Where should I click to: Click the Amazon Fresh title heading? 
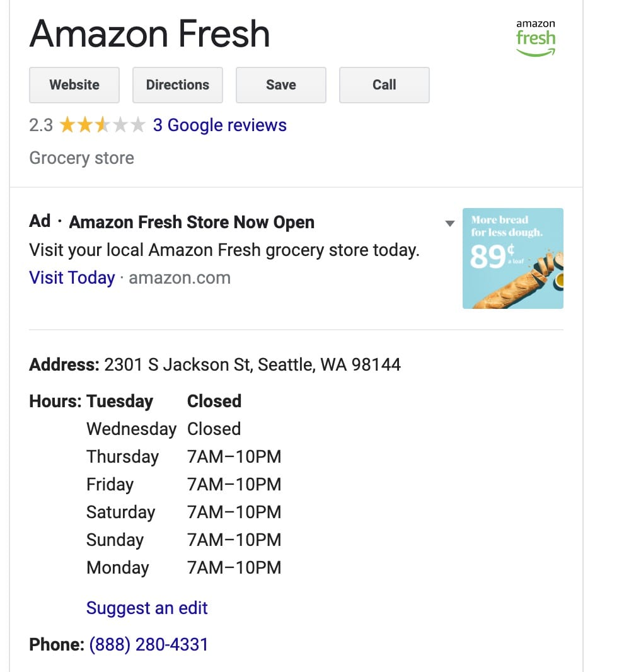pyautogui.click(x=149, y=34)
